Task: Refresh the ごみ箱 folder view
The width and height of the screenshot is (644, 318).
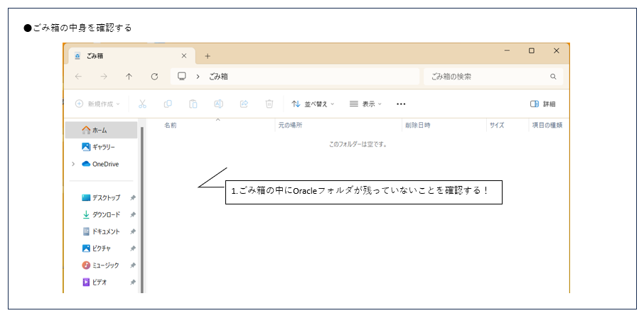Action: tap(154, 77)
